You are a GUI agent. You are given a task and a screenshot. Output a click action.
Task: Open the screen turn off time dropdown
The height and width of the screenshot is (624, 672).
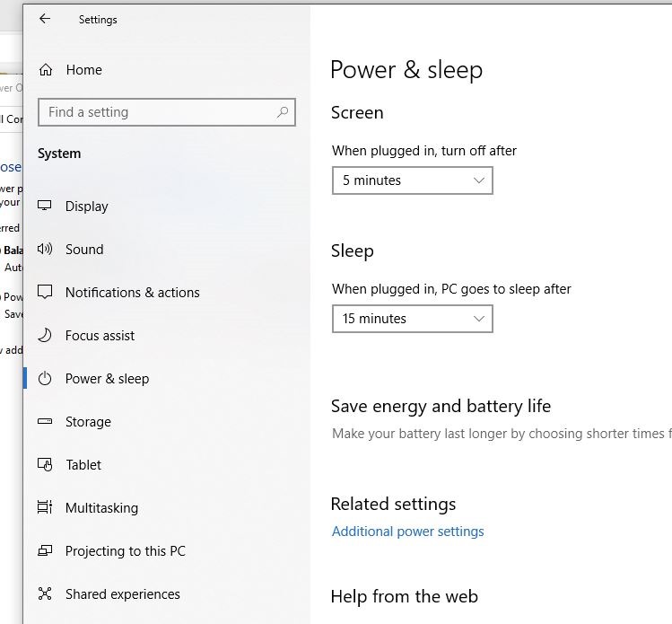pos(412,180)
